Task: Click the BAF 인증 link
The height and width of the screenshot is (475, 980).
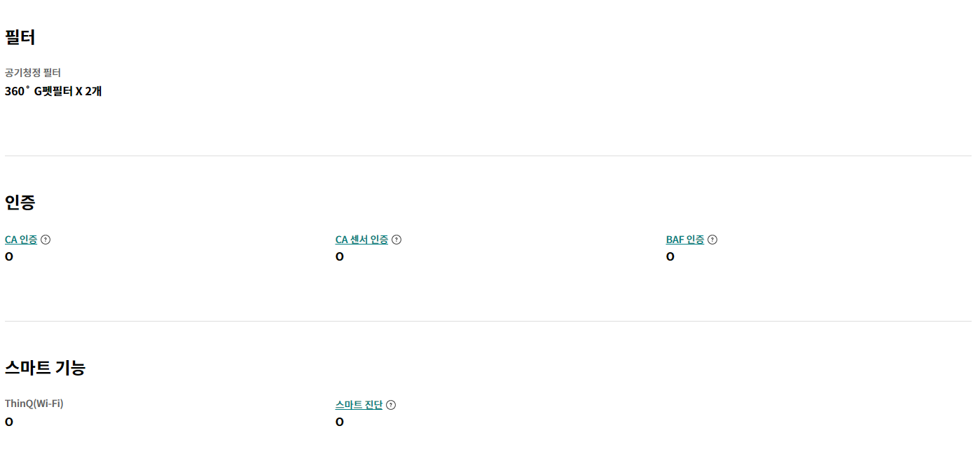Action: (x=685, y=240)
